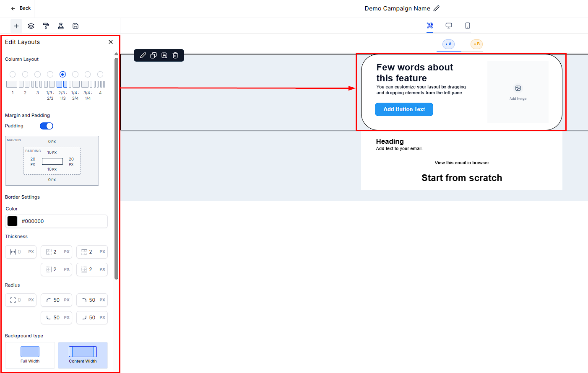
Task: Select the 3 column layout radio
Action: pyautogui.click(x=38, y=74)
